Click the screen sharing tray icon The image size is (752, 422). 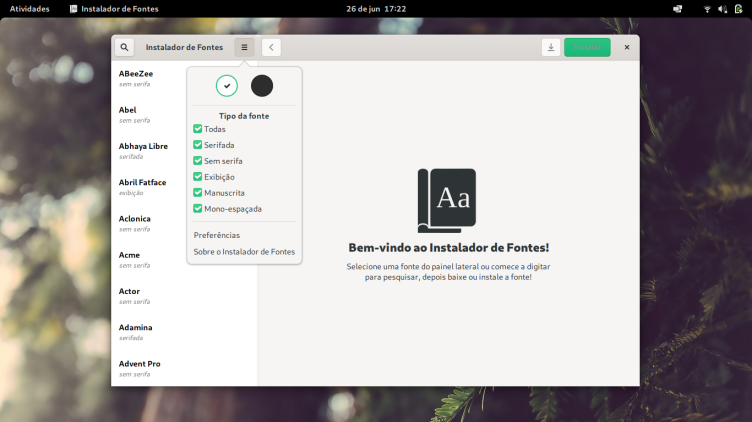tap(678, 9)
